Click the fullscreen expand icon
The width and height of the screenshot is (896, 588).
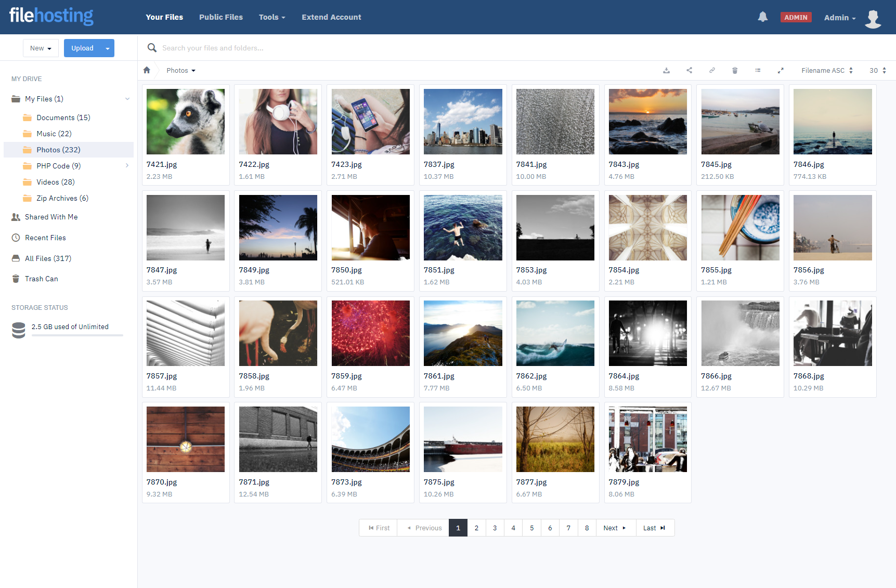click(x=781, y=71)
